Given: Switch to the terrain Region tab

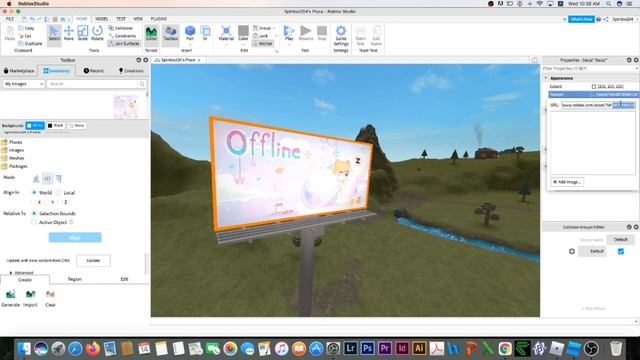Looking at the screenshot, I should pyautogui.click(x=75, y=279).
